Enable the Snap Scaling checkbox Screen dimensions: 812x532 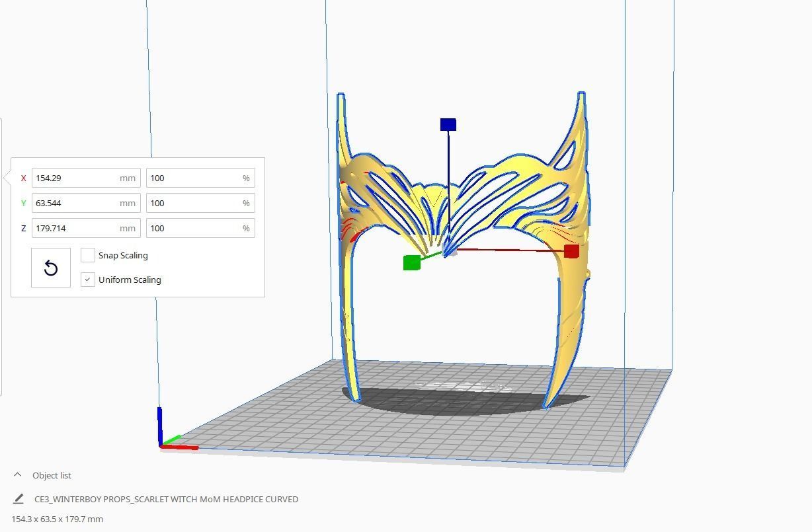tap(88, 255)
